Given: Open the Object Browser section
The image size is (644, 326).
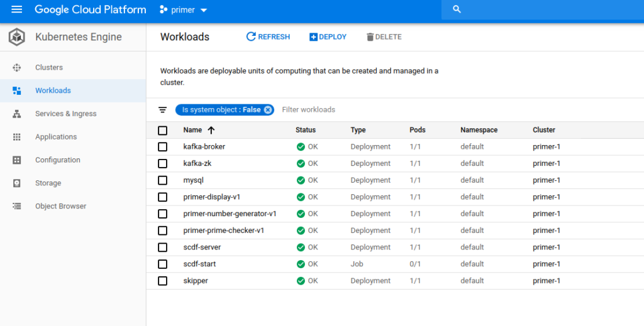Looking at the screenshot, I should (x=73, y=206).
